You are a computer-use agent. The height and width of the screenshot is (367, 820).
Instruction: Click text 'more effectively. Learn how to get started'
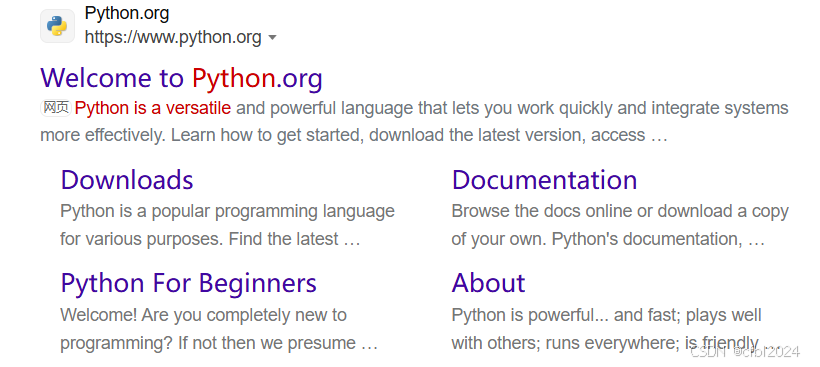[x=202, y=135]
